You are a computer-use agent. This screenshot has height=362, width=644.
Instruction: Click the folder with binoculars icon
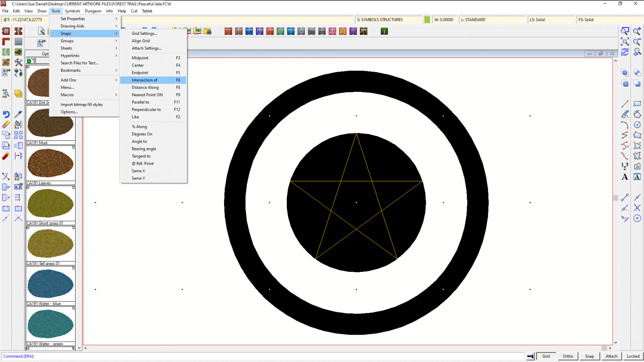pos(208,31)
